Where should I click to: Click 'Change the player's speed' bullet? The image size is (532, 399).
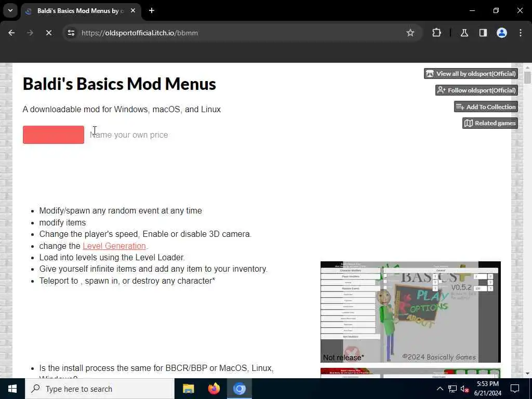145,234
